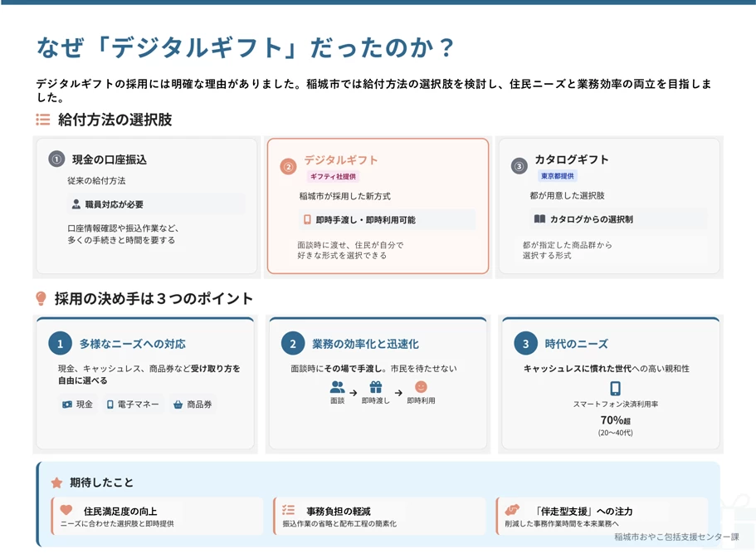Click the heart icon beside 住民満足度の向上

point(66,510)
